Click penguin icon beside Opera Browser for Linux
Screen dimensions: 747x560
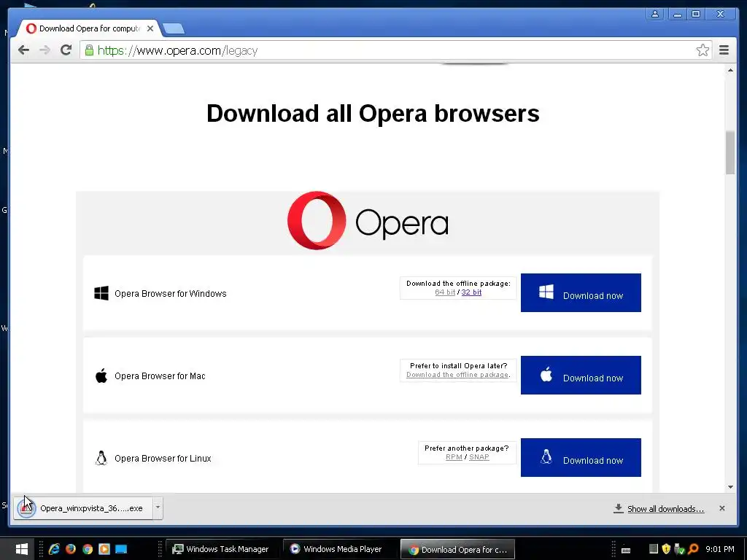pyautogui.click(x=101, y=458)
